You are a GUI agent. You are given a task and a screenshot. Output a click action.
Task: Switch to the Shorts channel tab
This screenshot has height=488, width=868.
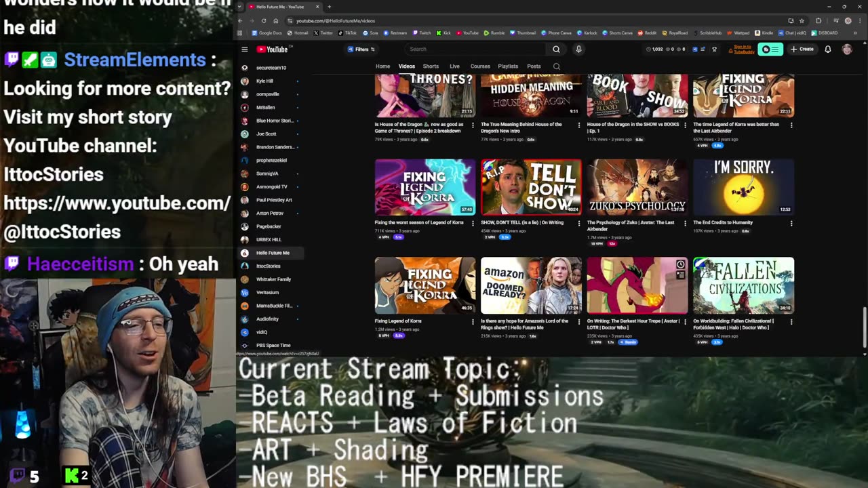pyautogui.click(x=431, y=66)
